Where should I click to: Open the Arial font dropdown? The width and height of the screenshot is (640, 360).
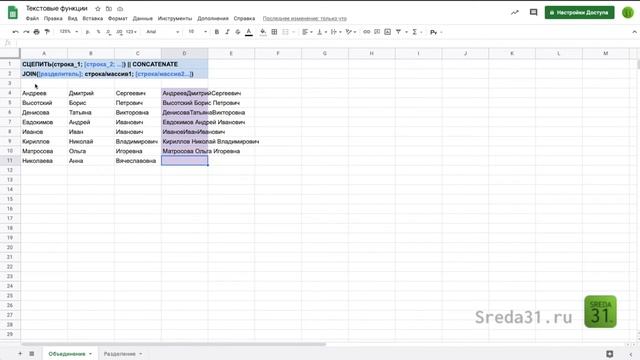coord(162,32)
